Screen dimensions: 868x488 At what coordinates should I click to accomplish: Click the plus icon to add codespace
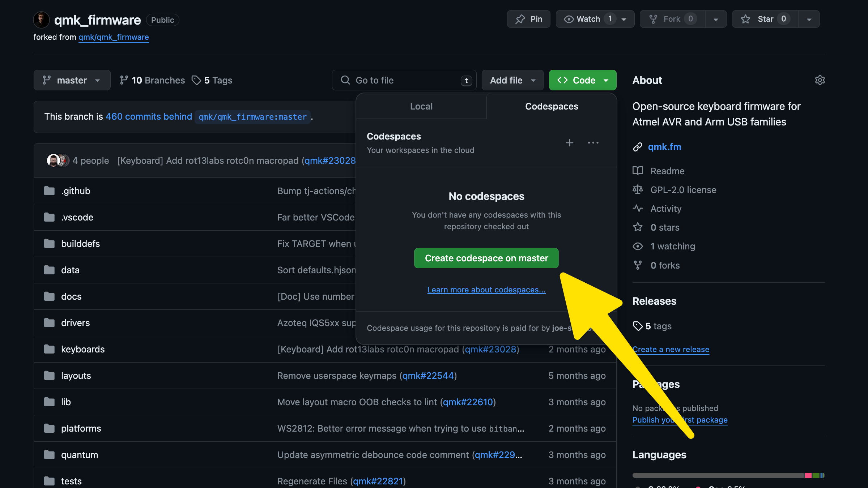(x=570, y=143)
